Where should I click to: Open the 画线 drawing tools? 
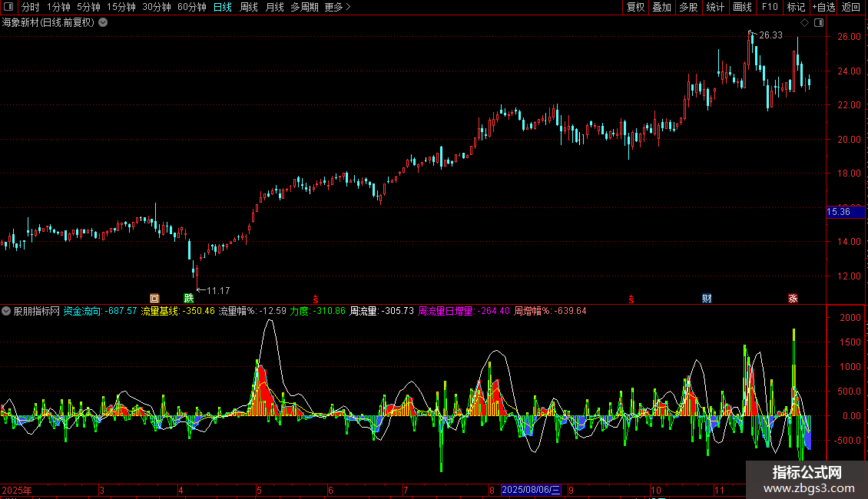(742, 7)
